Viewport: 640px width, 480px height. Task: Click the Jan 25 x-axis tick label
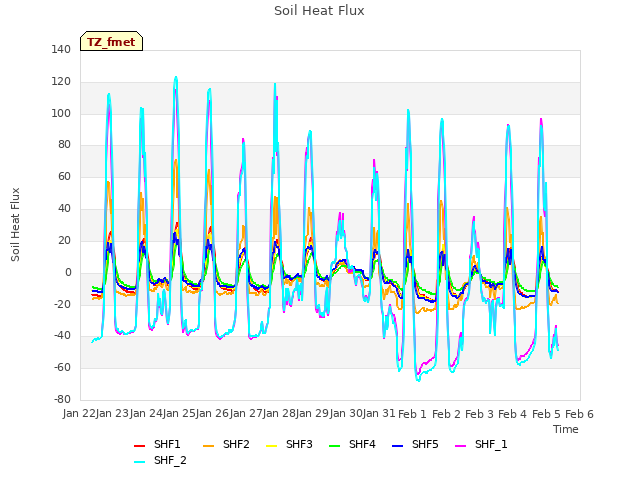[179, 414]
